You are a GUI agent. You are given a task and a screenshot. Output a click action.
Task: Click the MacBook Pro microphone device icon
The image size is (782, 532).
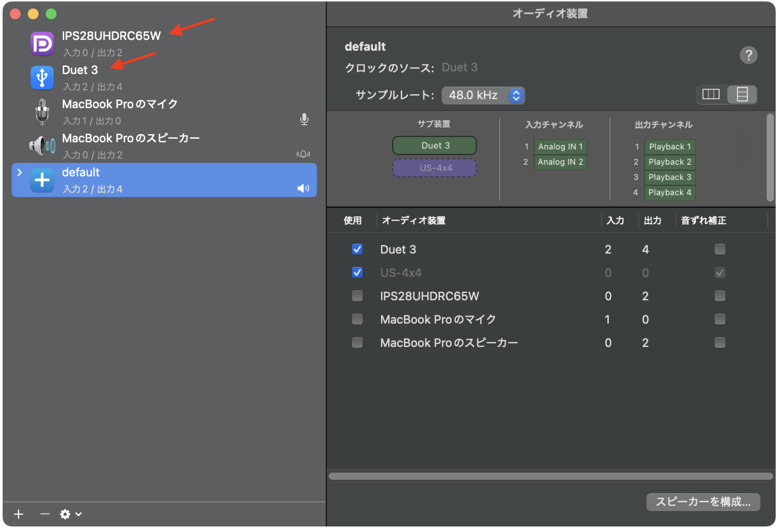coord(42,112)
